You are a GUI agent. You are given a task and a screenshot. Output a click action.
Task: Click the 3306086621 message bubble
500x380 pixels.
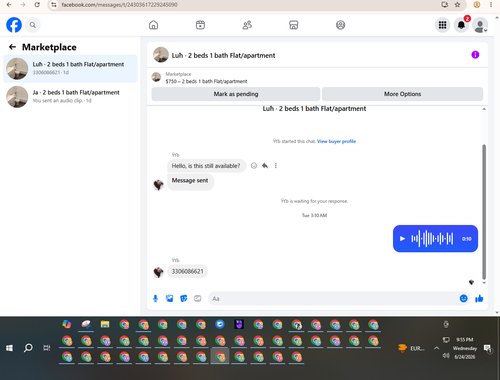point(187,271)
